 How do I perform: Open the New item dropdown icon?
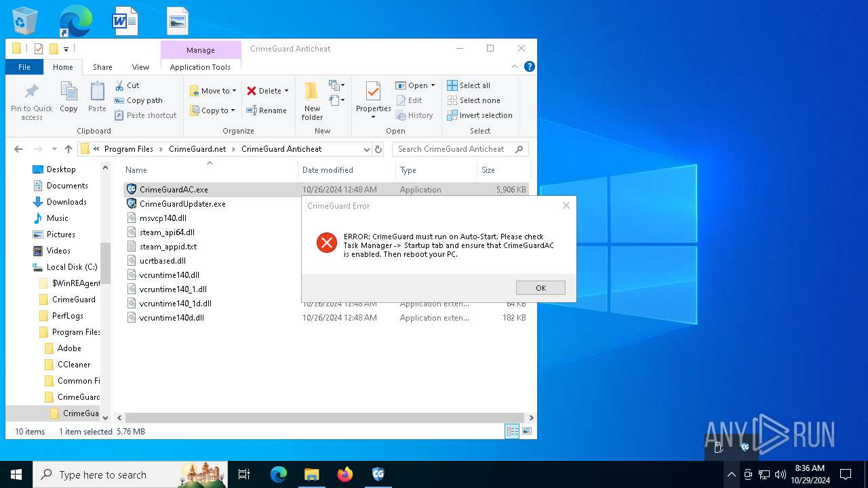pyautogui.click(x=337, y=85)
